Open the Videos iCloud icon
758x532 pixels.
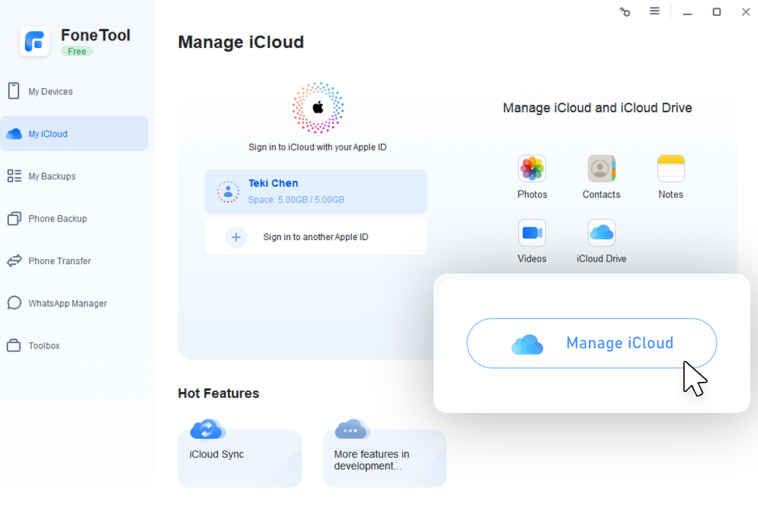pos(532,233)
